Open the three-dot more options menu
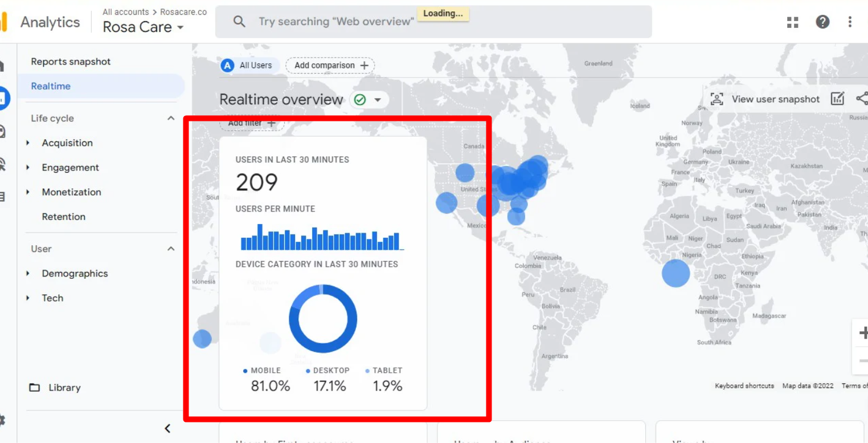 coord(850,22)
